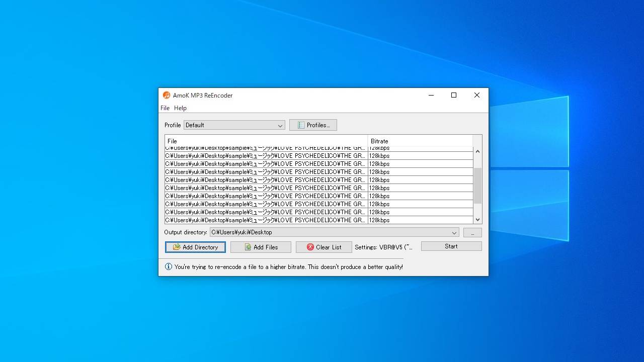Click the Clear List button
The image size is (644, 362).
pyautogui.click(x=324, y=247)
